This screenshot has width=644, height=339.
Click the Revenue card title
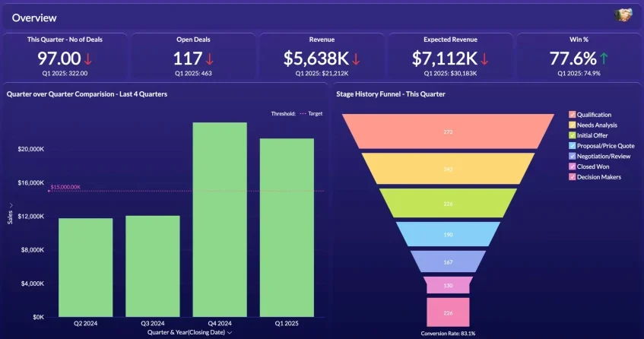(x=322, y=40)
